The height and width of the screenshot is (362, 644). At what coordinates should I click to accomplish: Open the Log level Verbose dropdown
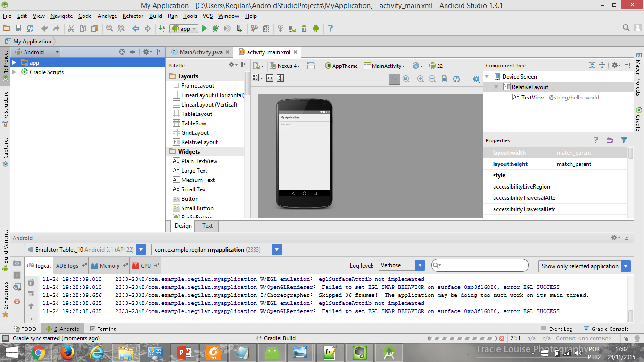pyautogui.click(x=401, y=266)
